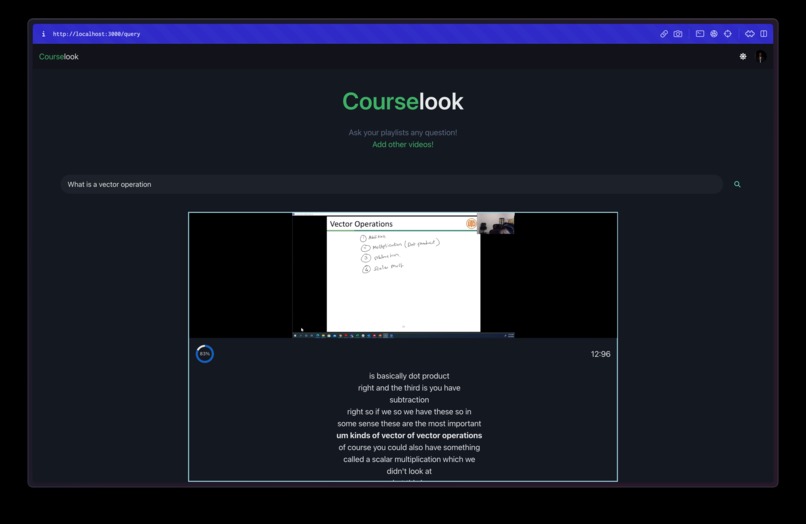Click the large Courselook heading

click(402, 101)
